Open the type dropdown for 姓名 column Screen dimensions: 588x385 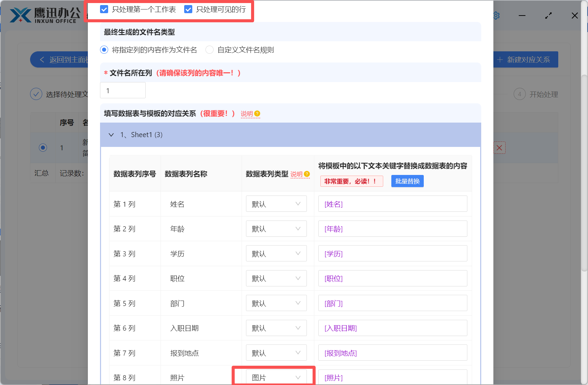tap(276, 204)
